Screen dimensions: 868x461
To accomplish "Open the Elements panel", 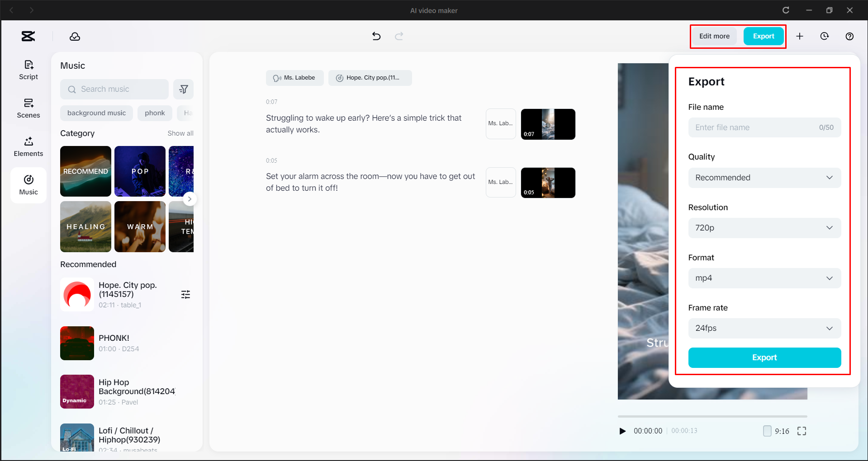I will point(28,146).
